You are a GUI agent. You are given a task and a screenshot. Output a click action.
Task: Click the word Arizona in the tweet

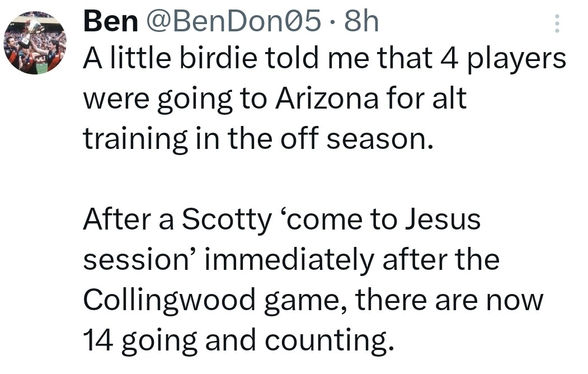[327, 99]
